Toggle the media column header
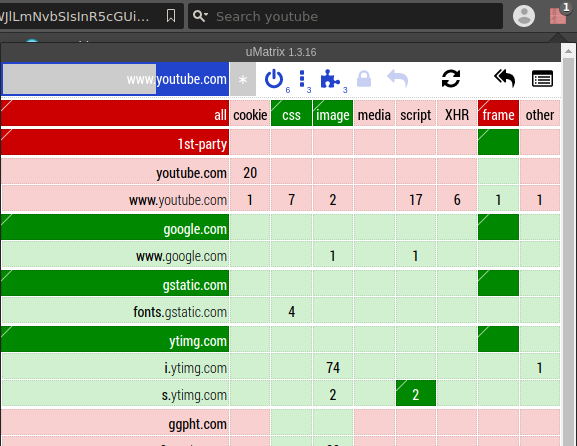Screen dimensions: 577x446 pos(374,113)
